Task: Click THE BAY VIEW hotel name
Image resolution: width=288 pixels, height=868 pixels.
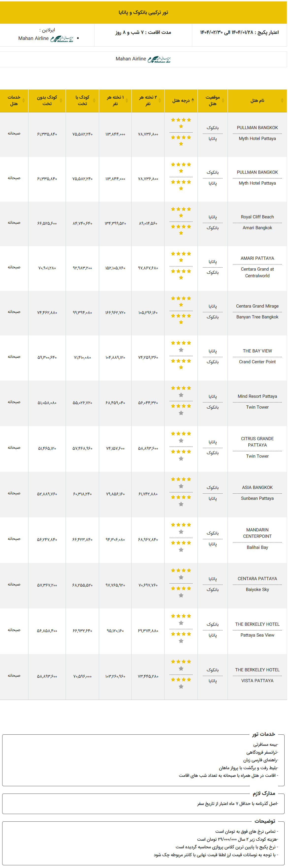Action: pyautogui.click(x=257, y=351)
